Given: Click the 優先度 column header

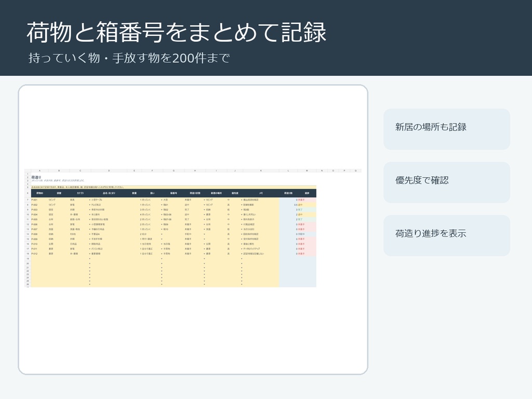Looking at the screenshot, I should click(x=235, y=193).
